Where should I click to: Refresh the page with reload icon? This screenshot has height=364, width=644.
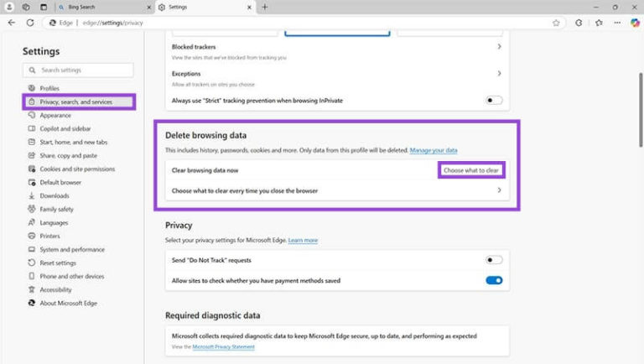29,23
